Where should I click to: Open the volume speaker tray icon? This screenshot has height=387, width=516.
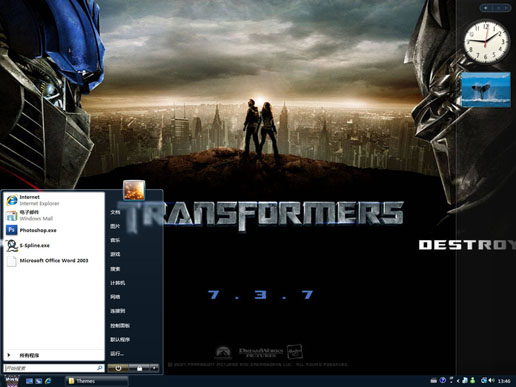(x=492, y=380)
